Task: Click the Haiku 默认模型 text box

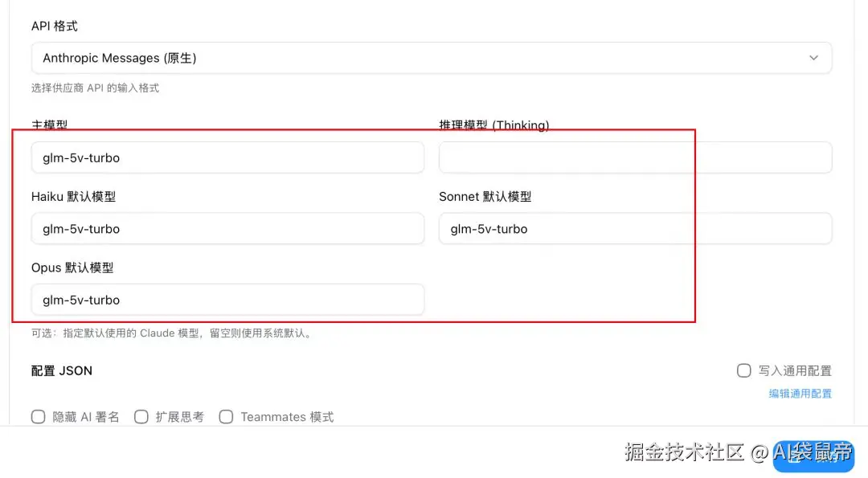Action: pyautogui.click(x=227, y=229)
